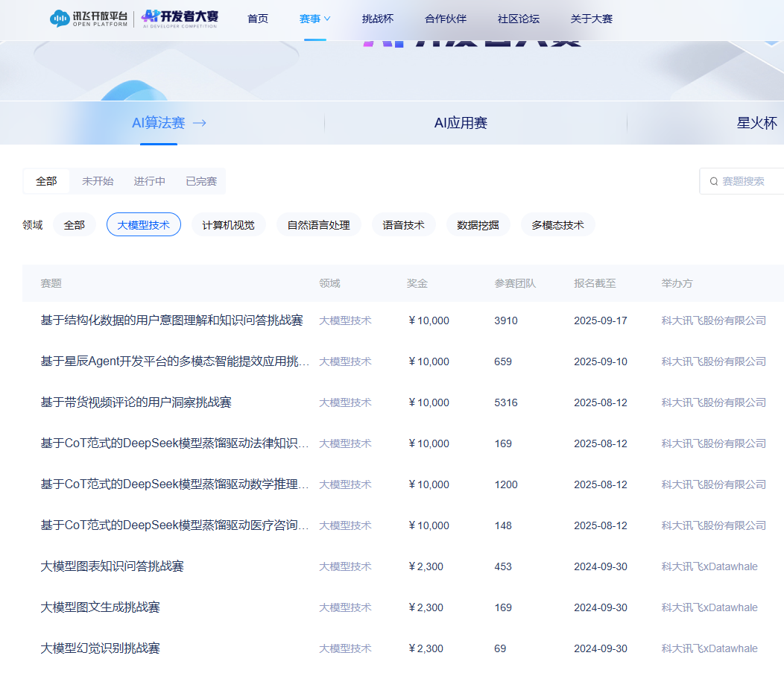Click 大模型技术 tag in 大模型幻觉识别 row
784x676 pixels.
345,648
